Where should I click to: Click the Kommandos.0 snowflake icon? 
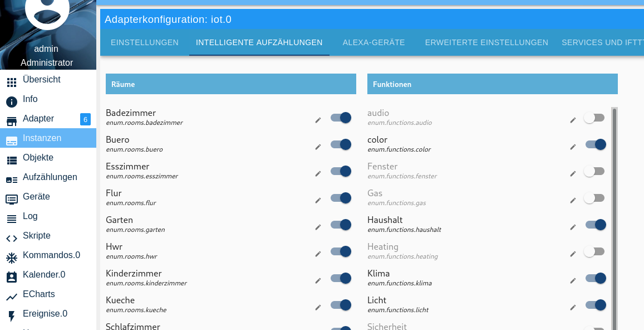coord(12,258)
